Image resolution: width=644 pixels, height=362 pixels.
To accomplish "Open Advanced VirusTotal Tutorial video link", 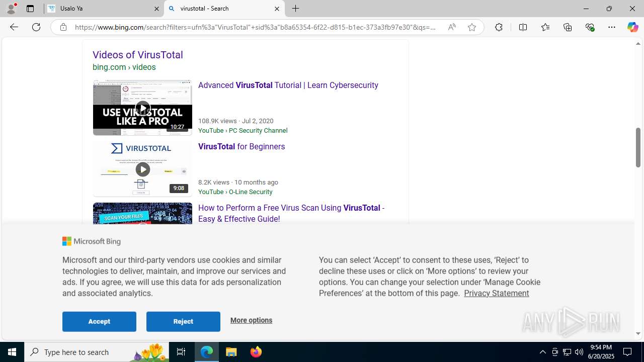I will 288,85.
